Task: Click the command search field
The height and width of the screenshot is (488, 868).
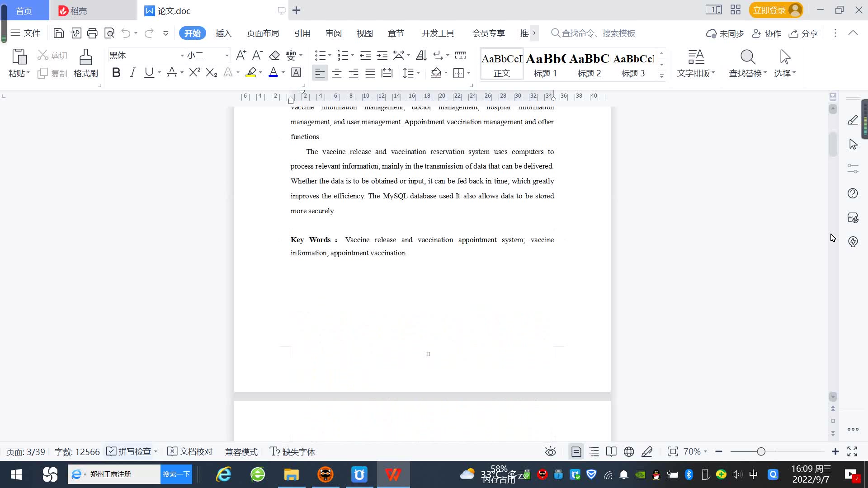Action: coord(598,33)
